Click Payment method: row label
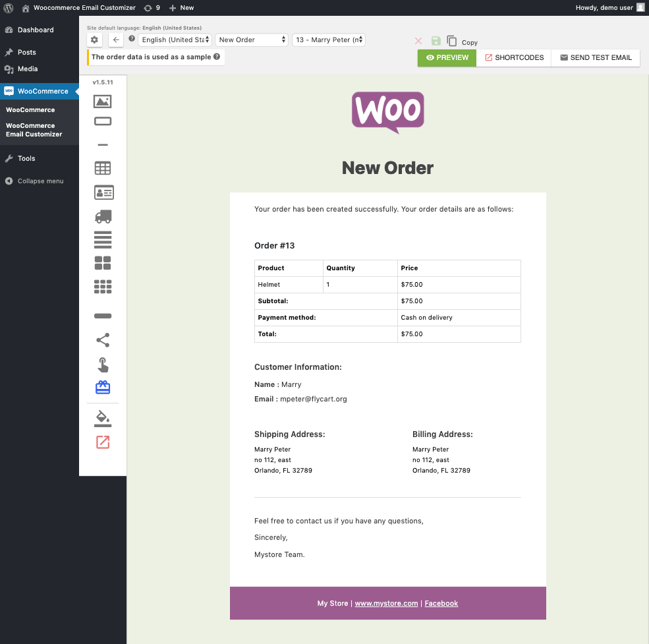Screen dimensions: 649x644 pyautogui.click(x=287, y=318)
